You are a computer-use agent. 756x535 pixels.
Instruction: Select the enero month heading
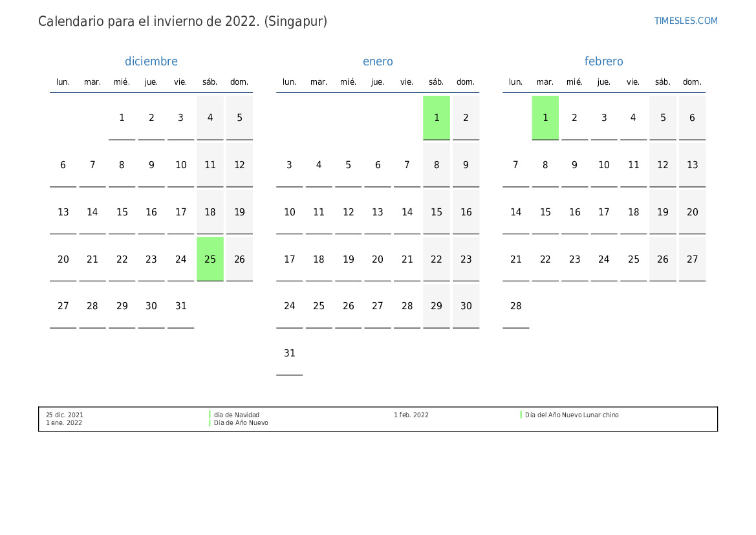pyautogui.click(x=378, y=61)
